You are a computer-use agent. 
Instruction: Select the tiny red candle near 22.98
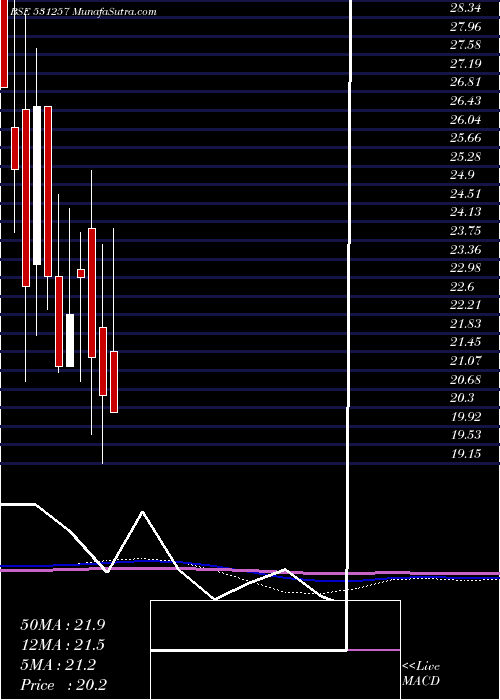(81, 273)
